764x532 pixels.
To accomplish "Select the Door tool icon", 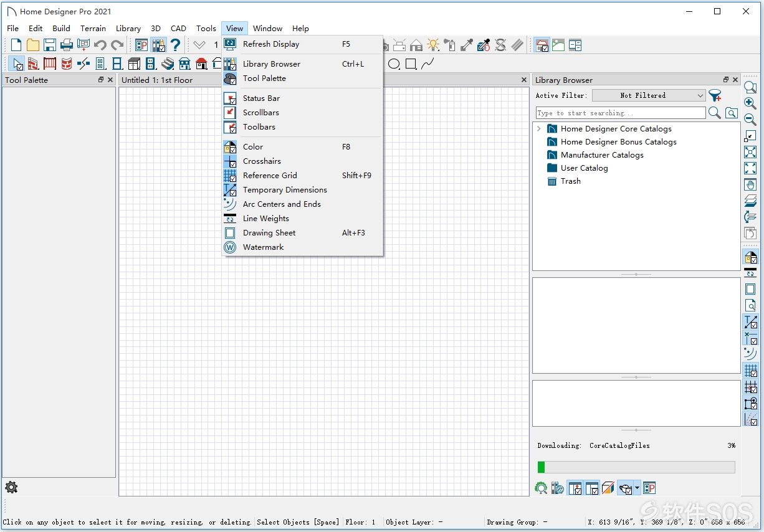I will click(x=100, y=64).
